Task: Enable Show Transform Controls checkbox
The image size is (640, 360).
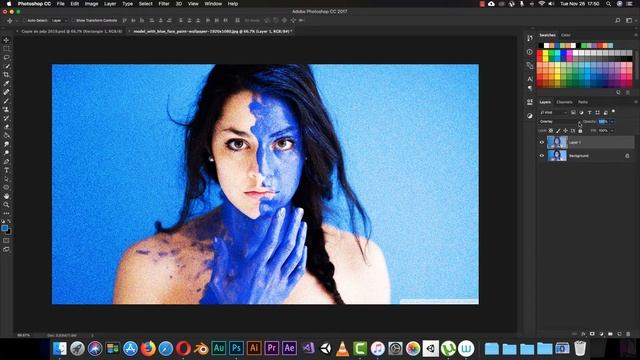Action: point(73,20)
